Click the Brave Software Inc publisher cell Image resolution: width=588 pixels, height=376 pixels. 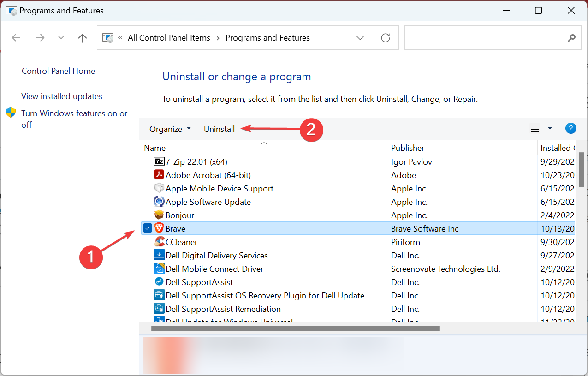[425, 229]
